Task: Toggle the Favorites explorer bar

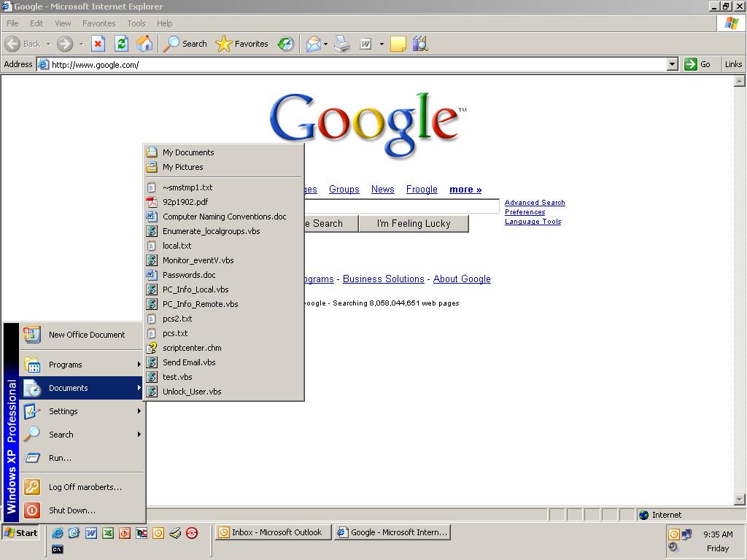Action: coord(242,44)
